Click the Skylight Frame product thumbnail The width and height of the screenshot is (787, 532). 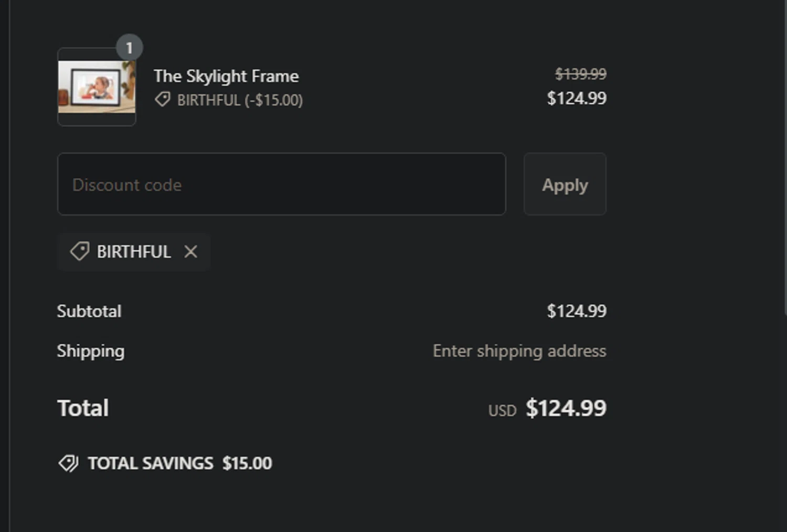[x=97, y=87]
